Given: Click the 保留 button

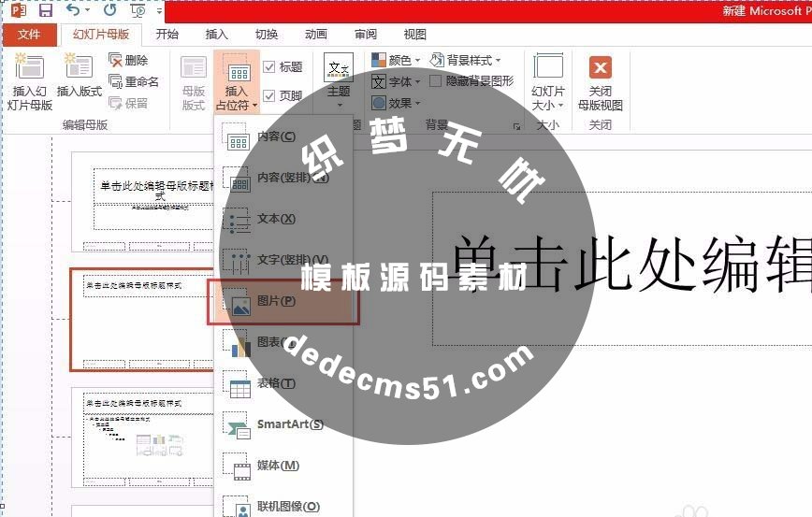Looking at the screenshot, I should (128, 103).
